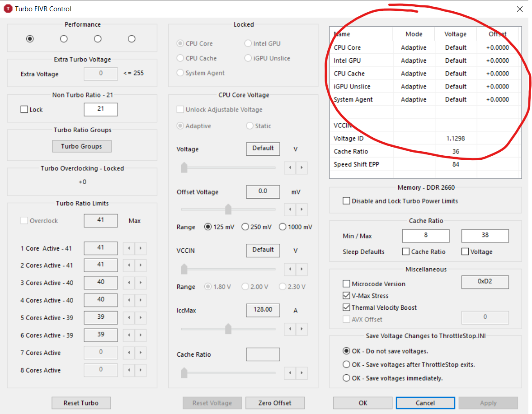The width and height of the screenshot is (532, 414).
Task: Decrease 1 Core Active ratio with left arrow
Action: (x=129, y=248)
